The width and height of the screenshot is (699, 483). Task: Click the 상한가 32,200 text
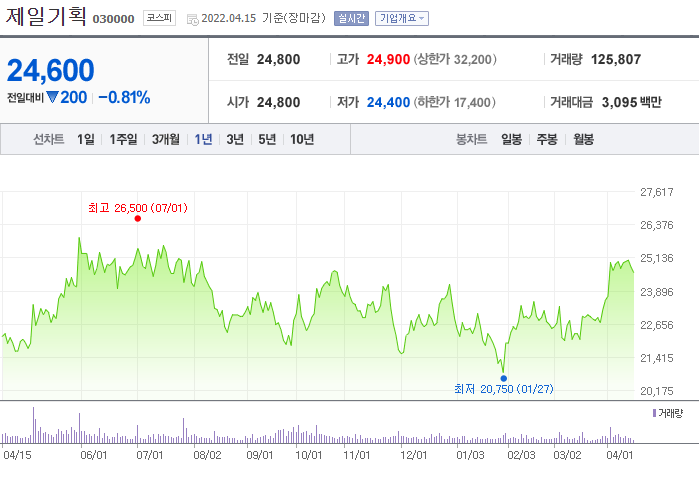(455, 59)
